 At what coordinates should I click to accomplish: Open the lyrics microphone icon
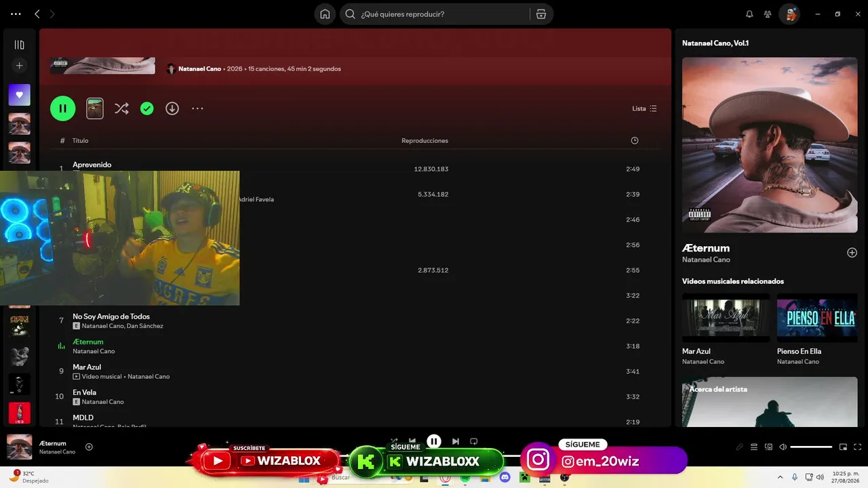click(740, 447)
